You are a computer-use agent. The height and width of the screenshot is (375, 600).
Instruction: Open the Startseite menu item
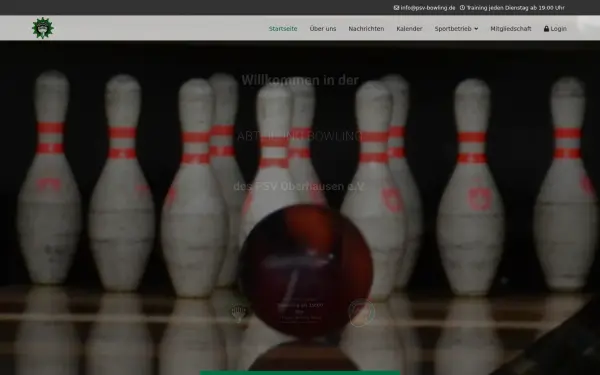tap(283, 29)
